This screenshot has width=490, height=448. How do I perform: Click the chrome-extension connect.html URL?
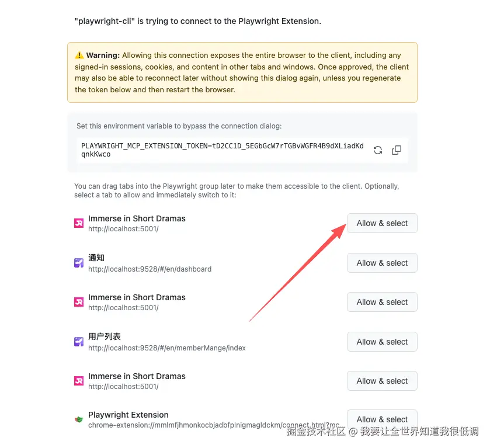[213, 425]
